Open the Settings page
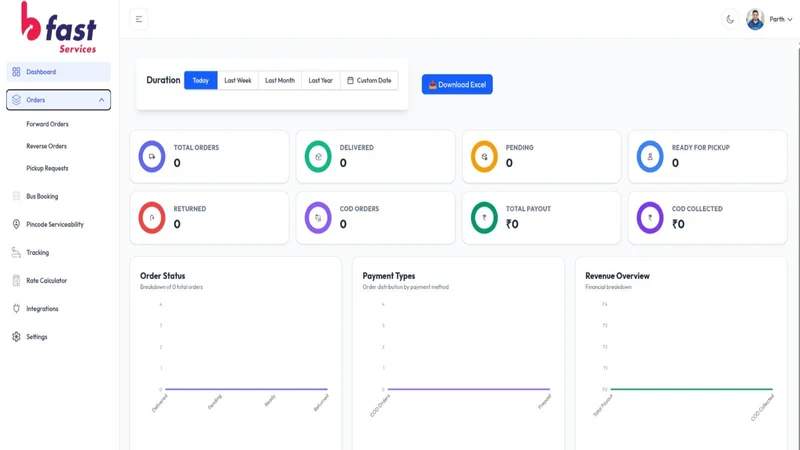Viewport: 800px width, 450px height. point(59,337)
